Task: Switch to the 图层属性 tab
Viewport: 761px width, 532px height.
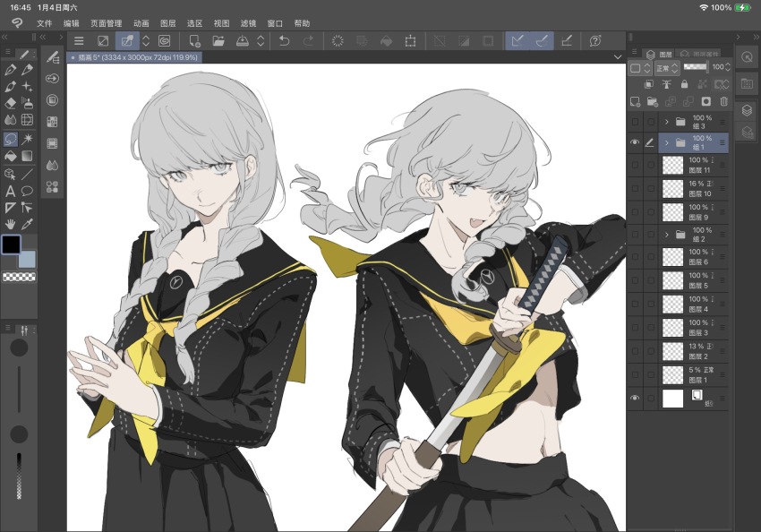Action: (705, 53)
